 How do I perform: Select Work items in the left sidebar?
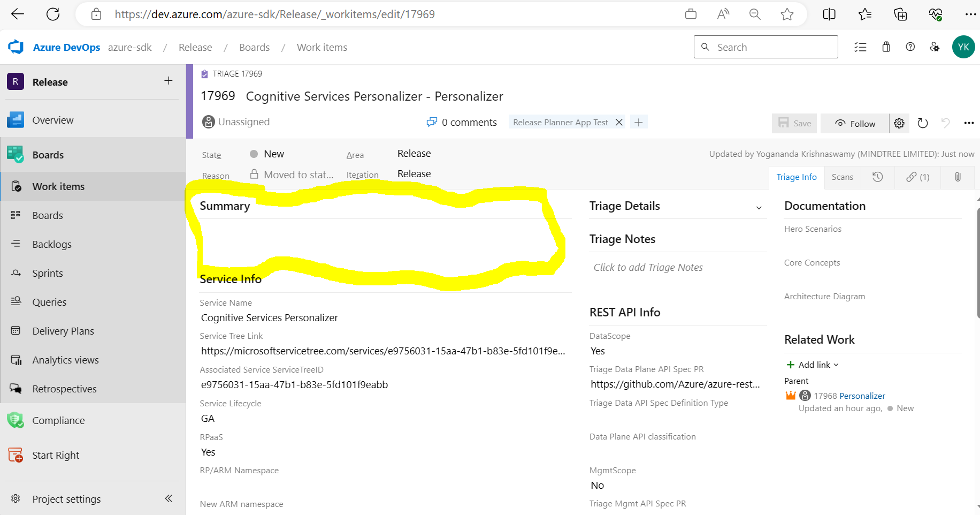click(58, 186)
